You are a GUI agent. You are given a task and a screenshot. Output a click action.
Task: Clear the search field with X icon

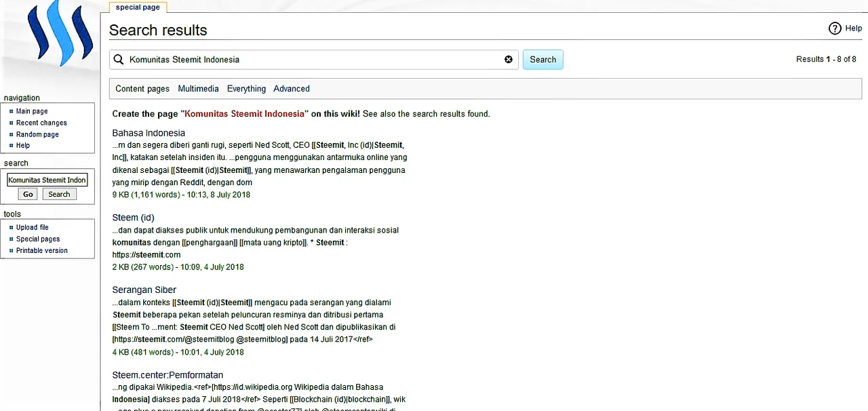click(x=509, y=60)
